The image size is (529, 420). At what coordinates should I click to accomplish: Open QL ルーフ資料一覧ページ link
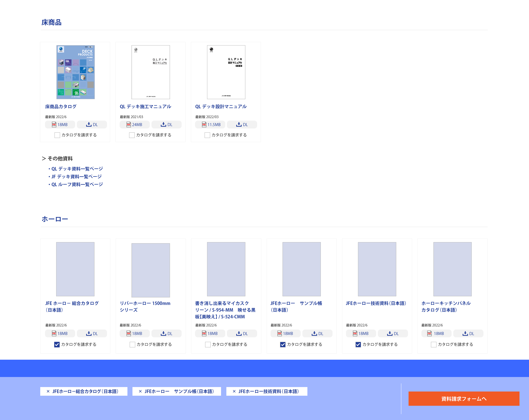click(x=77, y=184)
